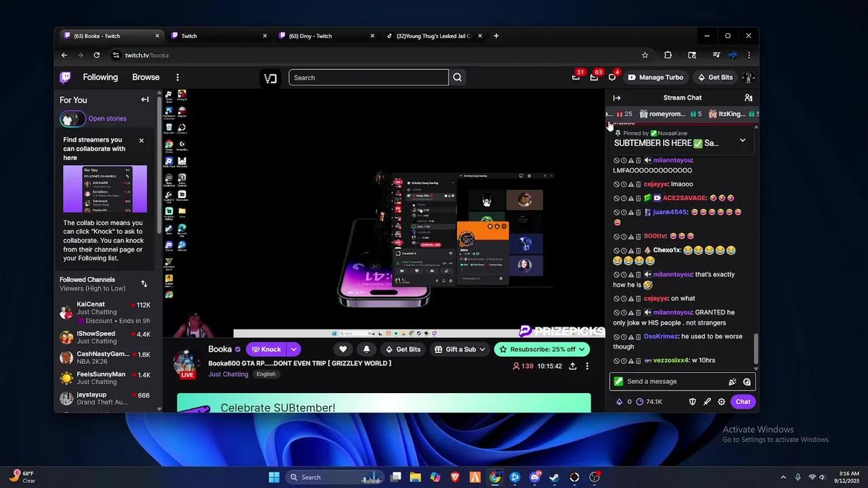Open the whispers icon with 4 badge

(x=612, y=77)
